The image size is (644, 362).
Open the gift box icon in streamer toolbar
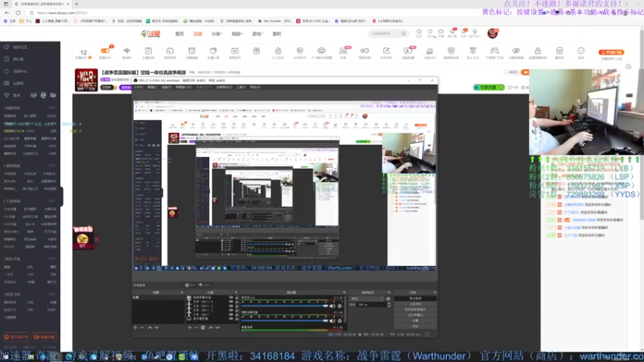(256, 51)
